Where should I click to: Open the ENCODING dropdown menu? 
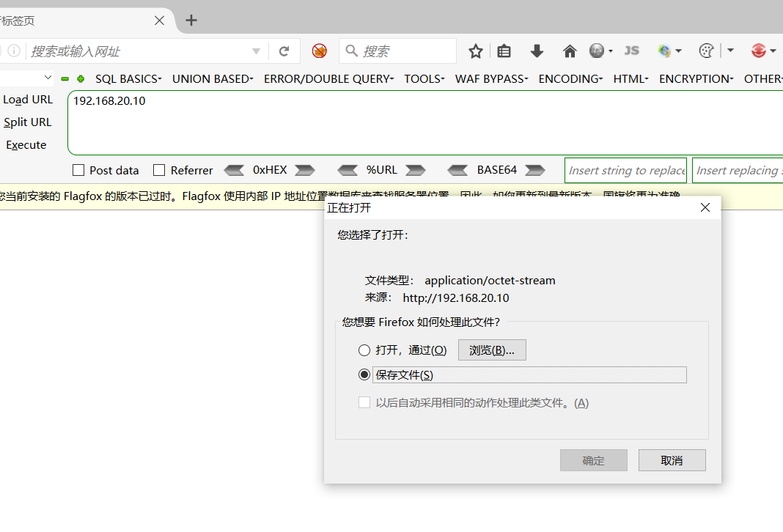tap(570, 78)
